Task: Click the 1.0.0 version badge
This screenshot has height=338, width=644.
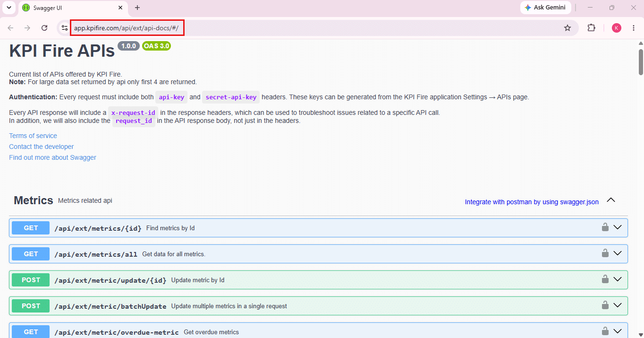Action: coord(128,46)
